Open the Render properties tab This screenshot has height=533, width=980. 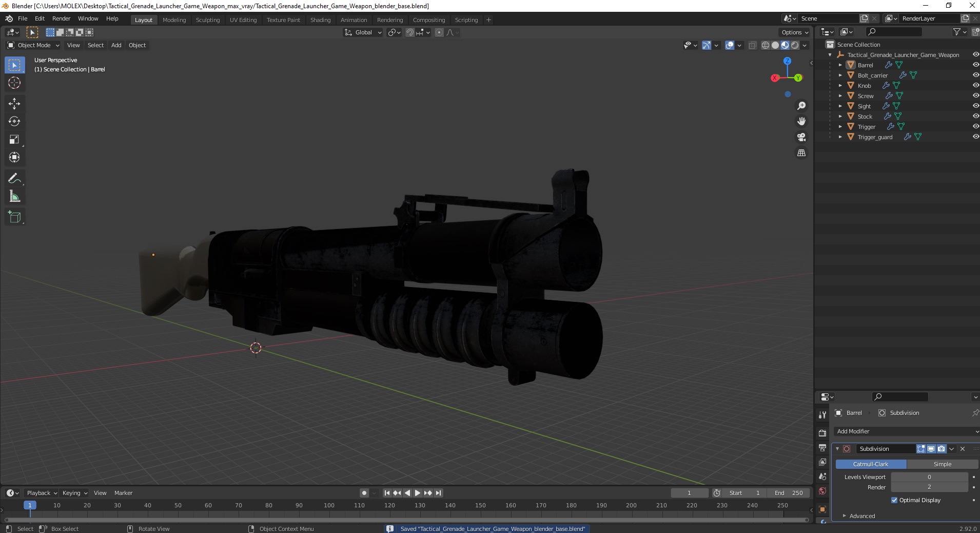[822, 433]
